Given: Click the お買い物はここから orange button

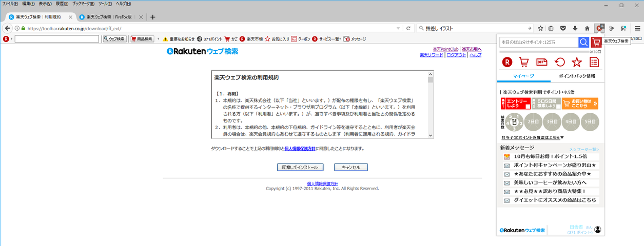Looking at the screenshot, I should [x=580, y=104].
